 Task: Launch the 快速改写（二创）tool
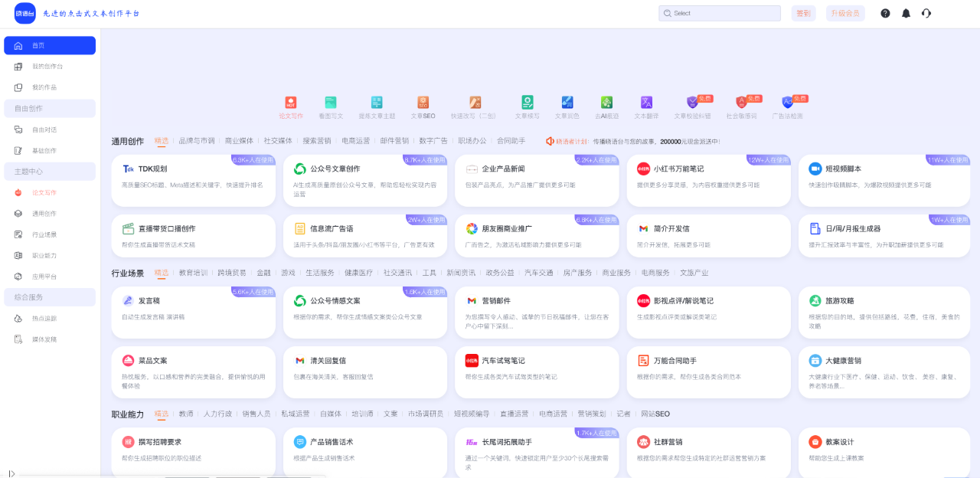coord(475,104)
